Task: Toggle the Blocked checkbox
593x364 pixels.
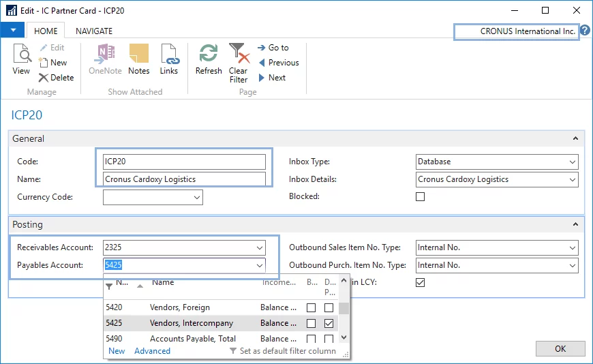Action: 421,197
